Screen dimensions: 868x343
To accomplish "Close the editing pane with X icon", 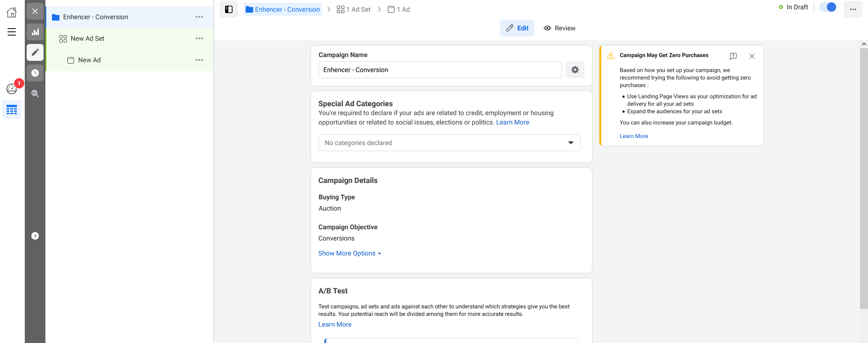I will (x=35, y=11).
